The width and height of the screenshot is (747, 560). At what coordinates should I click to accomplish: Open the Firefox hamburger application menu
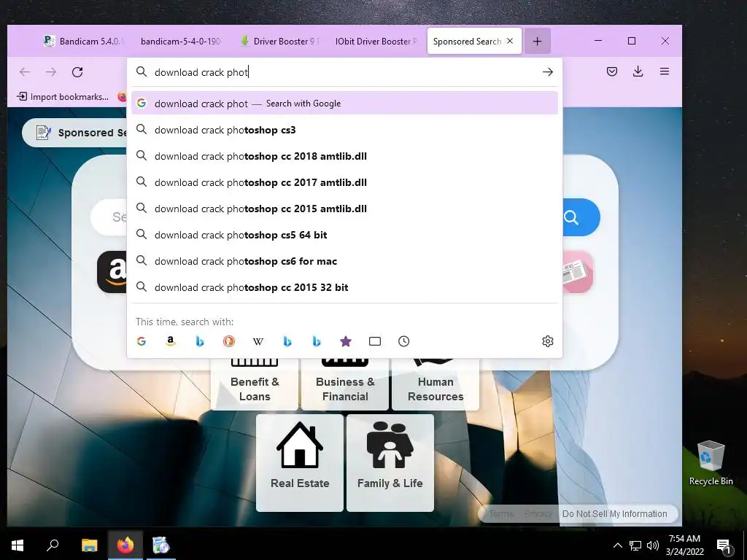665,71
